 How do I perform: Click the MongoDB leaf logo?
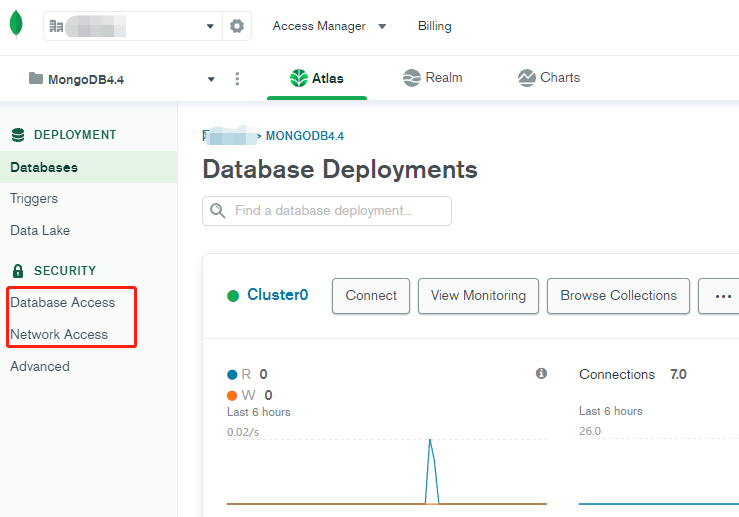click(16, 24)
